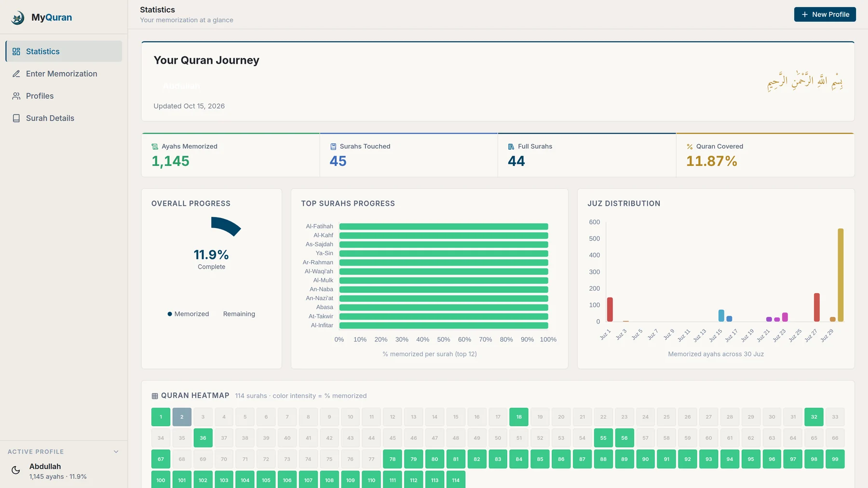Select the gray-blue heatmap cell 2
Viewport: 868px width, 488px height.
[182, 417]
